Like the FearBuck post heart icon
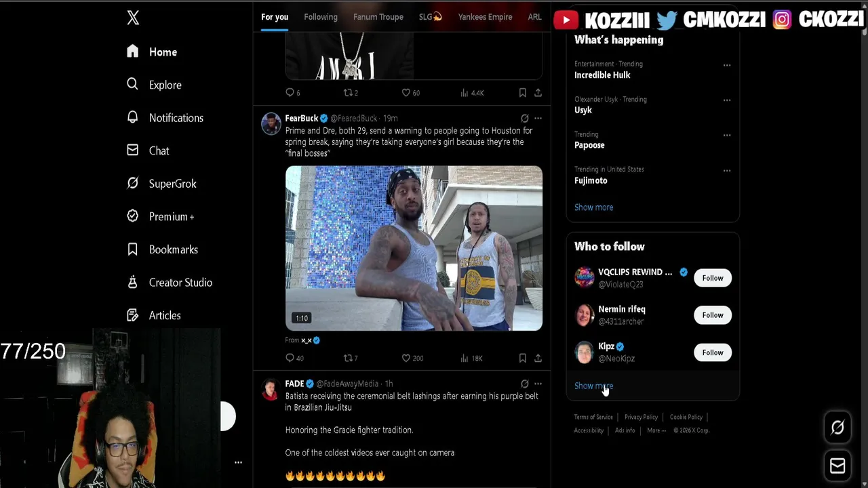The width and height of the screenshot is (868, 488). click(x=406, y=358)
